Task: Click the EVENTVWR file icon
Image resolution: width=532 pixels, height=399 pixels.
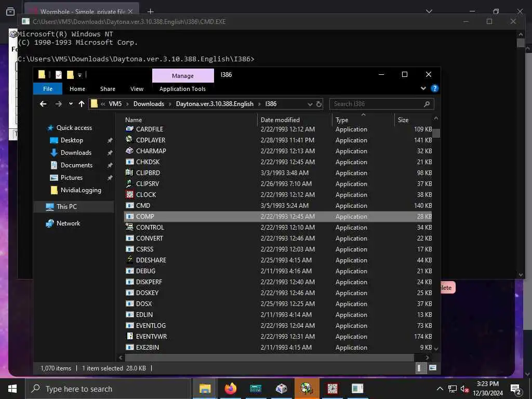Action: (129, 336)
